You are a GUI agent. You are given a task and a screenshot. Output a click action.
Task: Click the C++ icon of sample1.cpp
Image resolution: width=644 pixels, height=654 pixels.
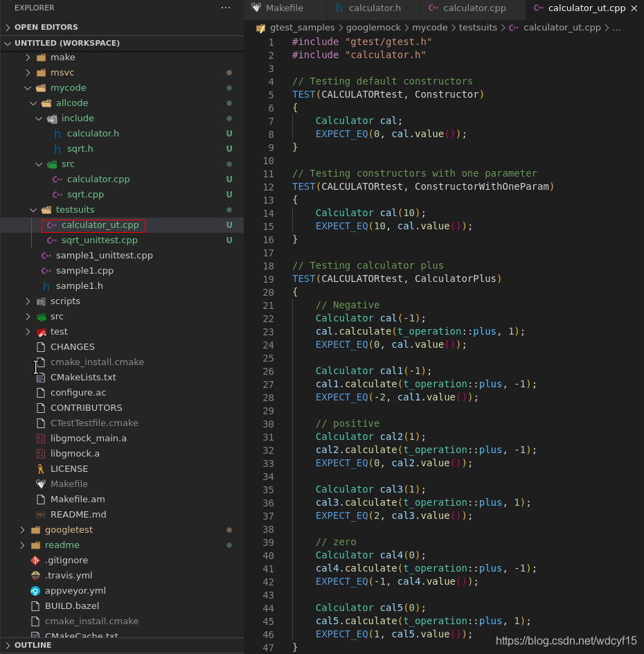[x=46, y=271]
